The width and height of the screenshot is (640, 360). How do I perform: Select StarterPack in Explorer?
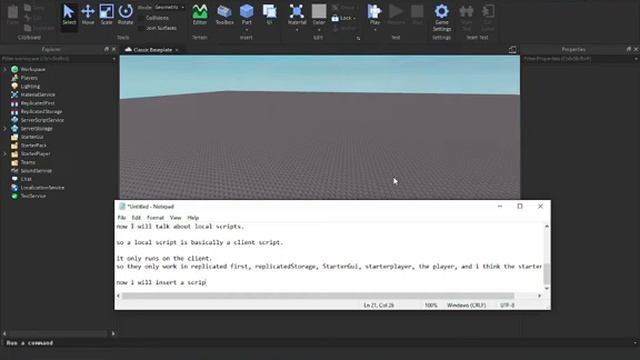[x=33, y=145]
